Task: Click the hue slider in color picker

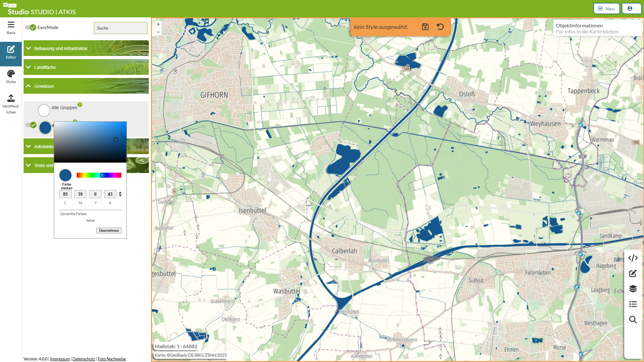Action: 99,175
